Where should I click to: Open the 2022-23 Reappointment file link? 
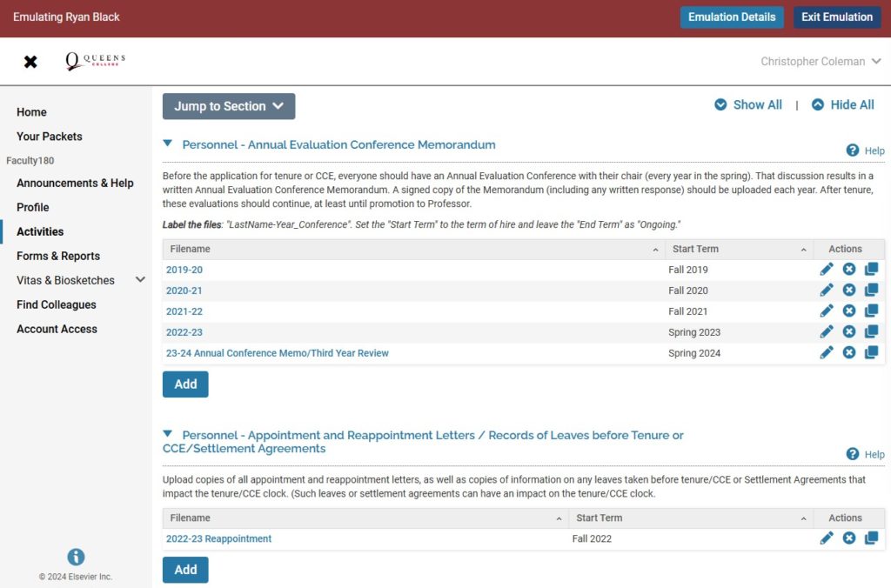pos(218,538)
